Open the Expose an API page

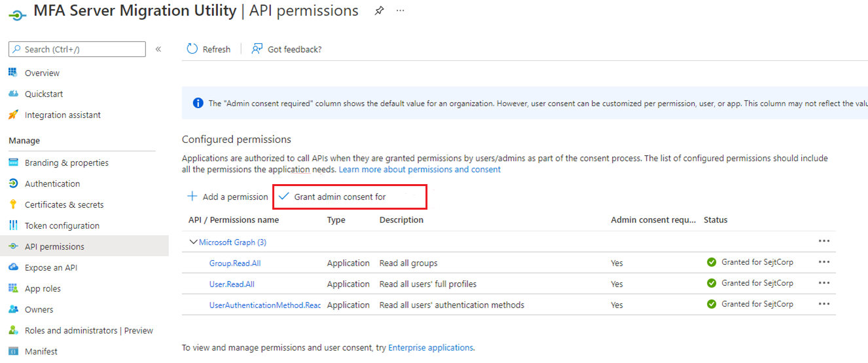pos(51,268)
